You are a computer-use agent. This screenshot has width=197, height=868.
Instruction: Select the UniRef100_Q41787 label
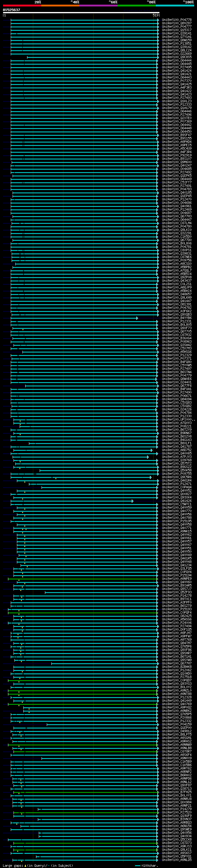tap(177, 446)
